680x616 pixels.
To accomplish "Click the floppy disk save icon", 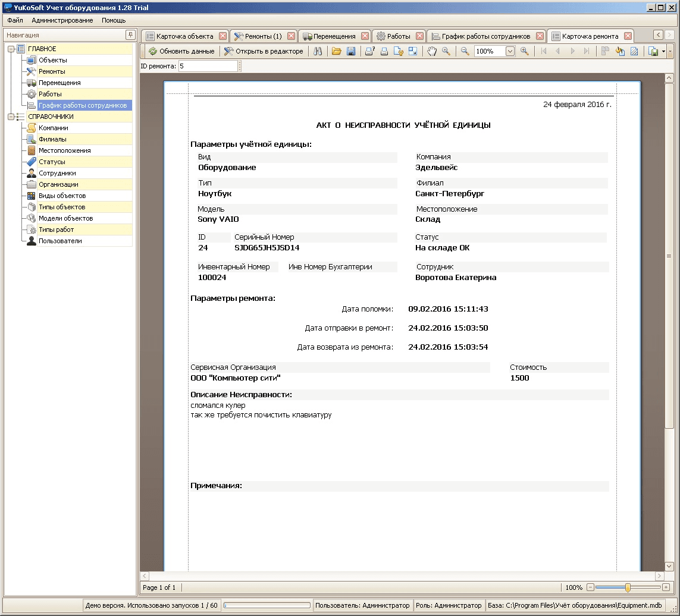I will pos(351,51).
